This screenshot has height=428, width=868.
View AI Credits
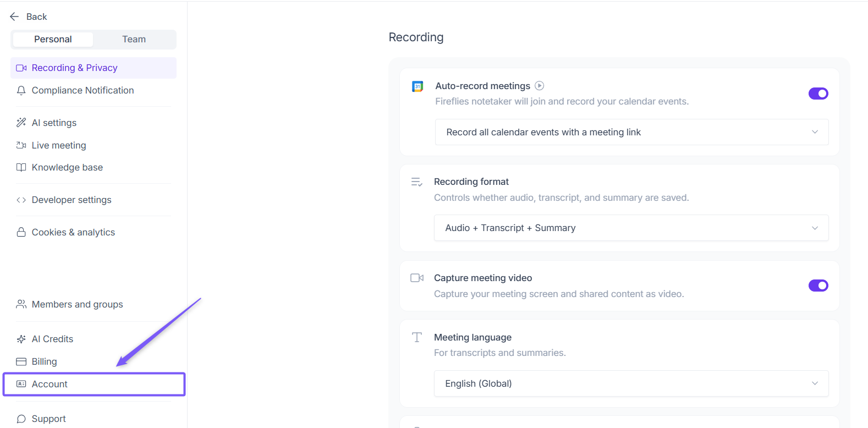(x=94, y=339)
